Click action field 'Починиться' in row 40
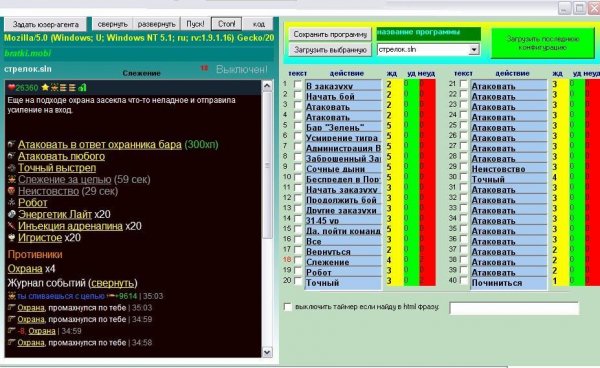The height and width of the screenshot is (368, 600). (x=509, y=283)
